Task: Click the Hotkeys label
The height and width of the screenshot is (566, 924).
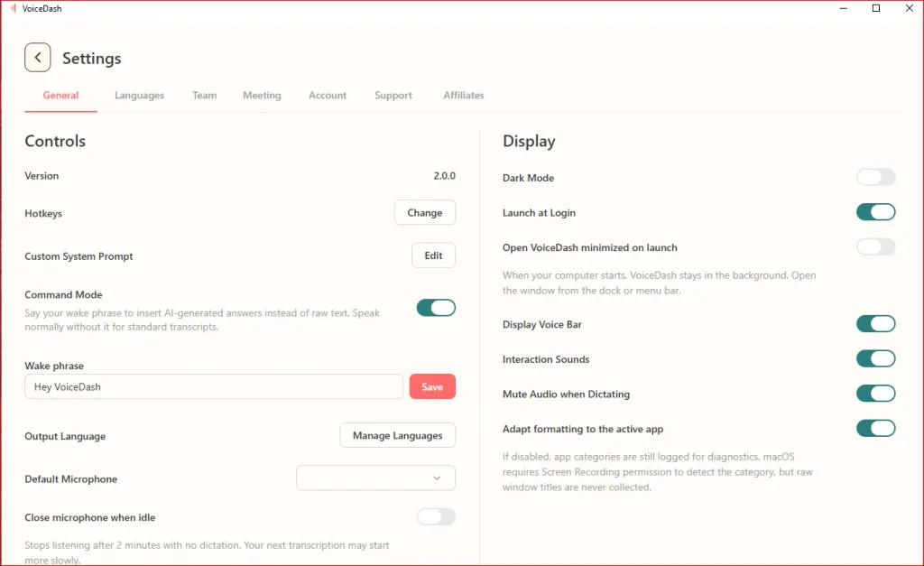Action: coord(43,213)
